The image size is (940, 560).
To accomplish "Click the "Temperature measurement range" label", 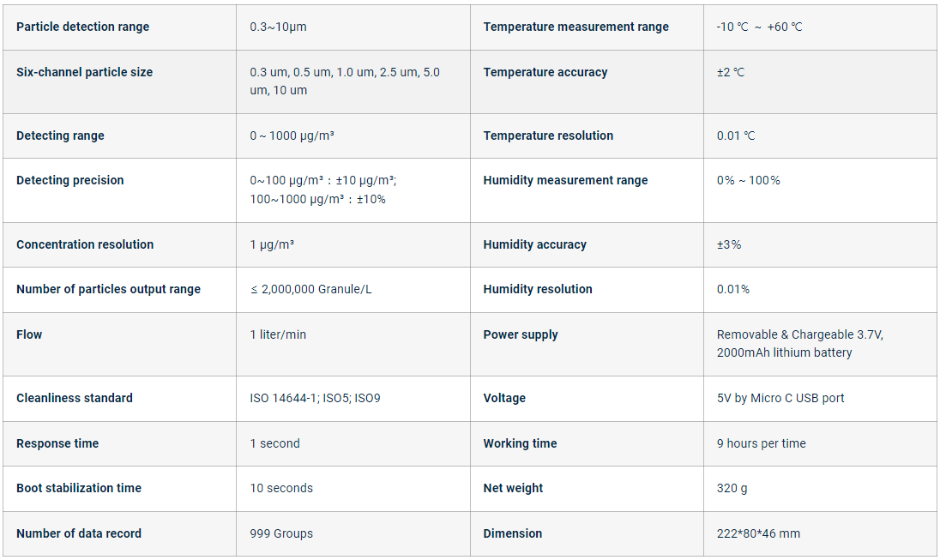I will point(575,27).
